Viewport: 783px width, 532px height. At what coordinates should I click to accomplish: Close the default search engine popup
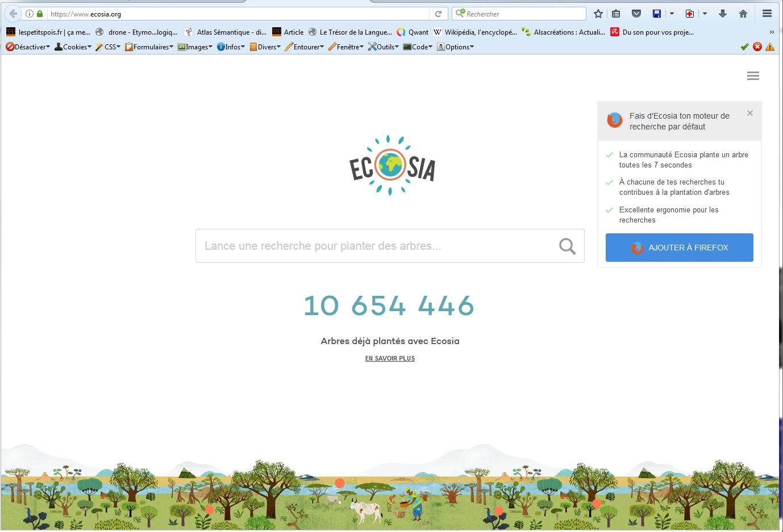(x=750, y=114)
